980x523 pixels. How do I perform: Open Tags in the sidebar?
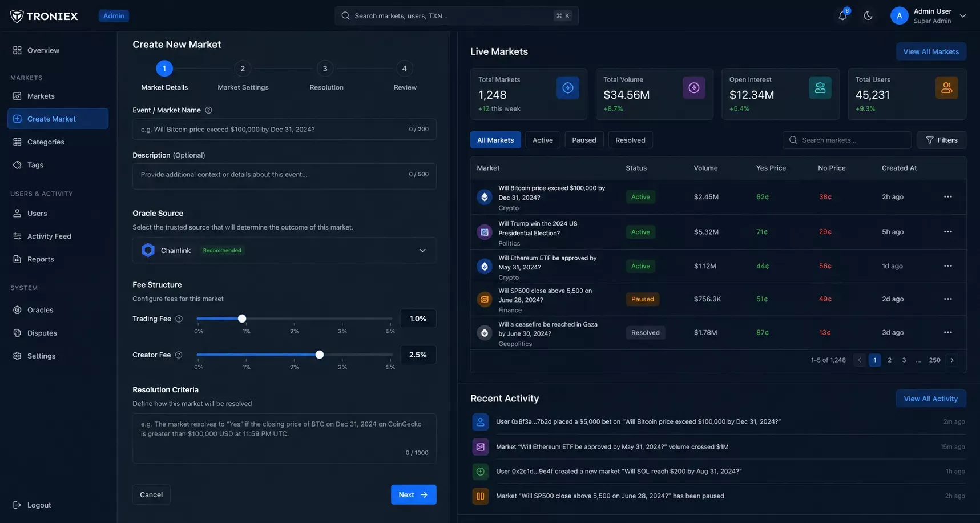(x=58, y=165)
